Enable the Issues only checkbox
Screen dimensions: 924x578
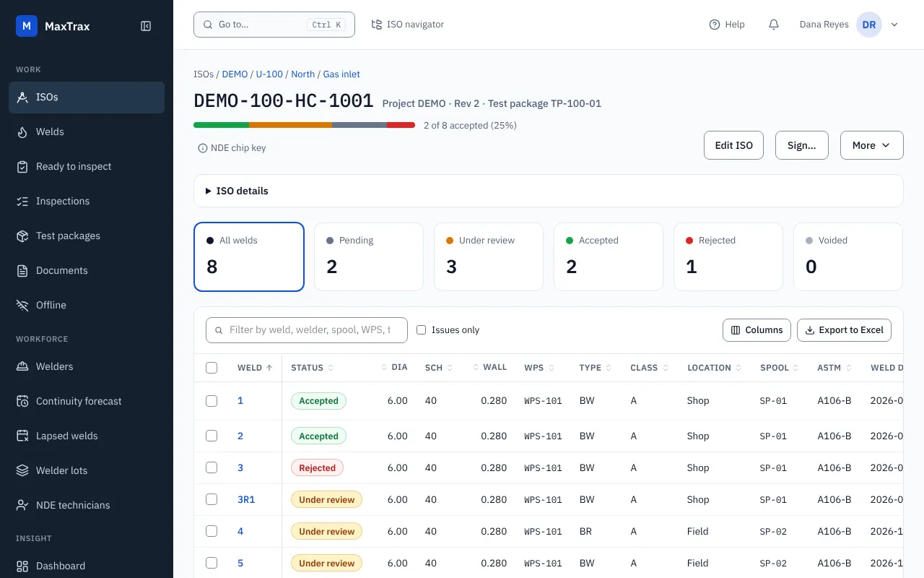click(x=422, y=330)
